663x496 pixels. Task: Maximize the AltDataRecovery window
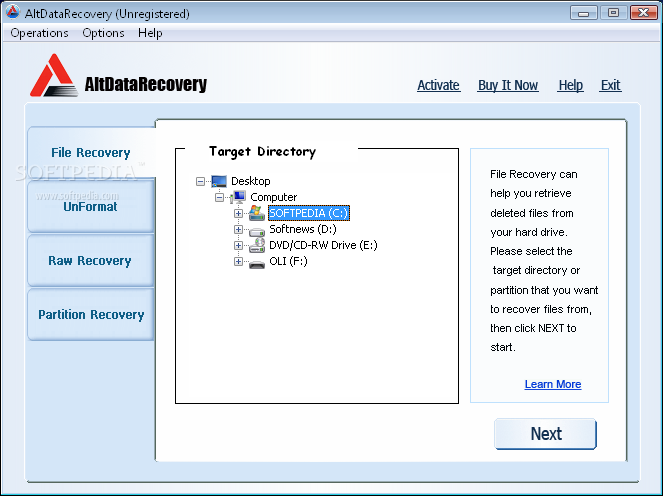click(x=613, y=13)
